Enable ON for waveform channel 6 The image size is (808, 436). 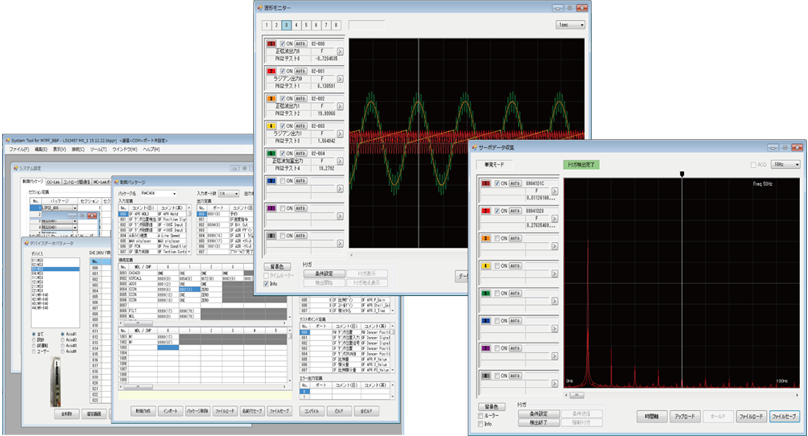point(282,181)
